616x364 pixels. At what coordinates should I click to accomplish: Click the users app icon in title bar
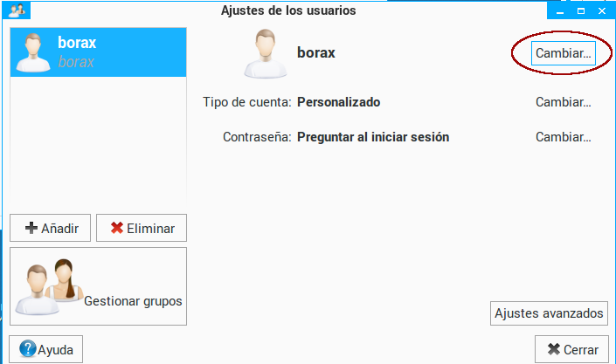15,11
